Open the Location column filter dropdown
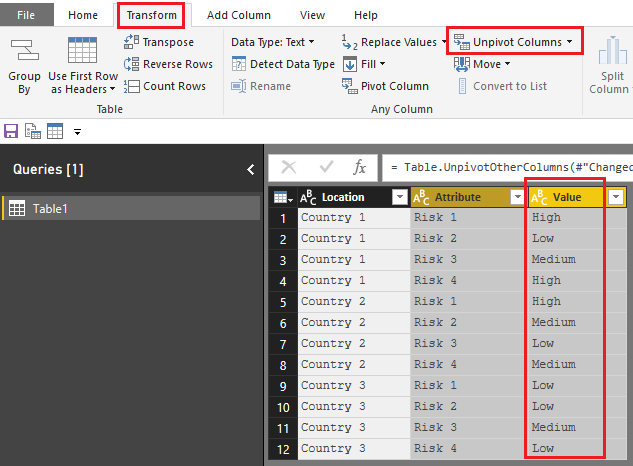This screenshot has width=633, height=466. pos(400,197)
